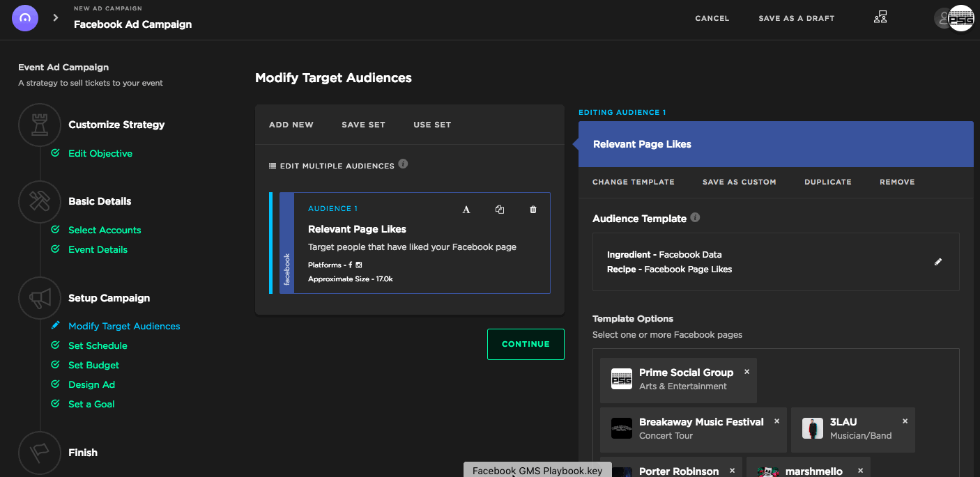
Task: Cancel the new ad campaign
Action: (x=712, y=18)
